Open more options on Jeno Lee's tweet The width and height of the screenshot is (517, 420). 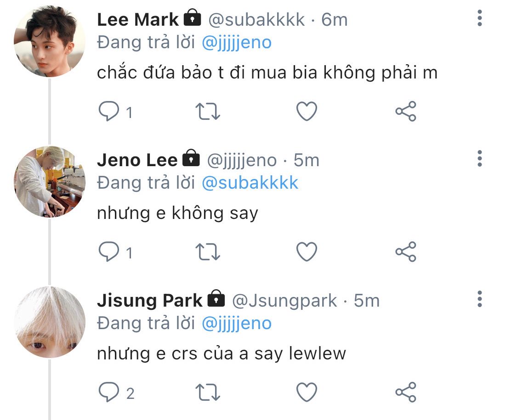tap(480, 158)
